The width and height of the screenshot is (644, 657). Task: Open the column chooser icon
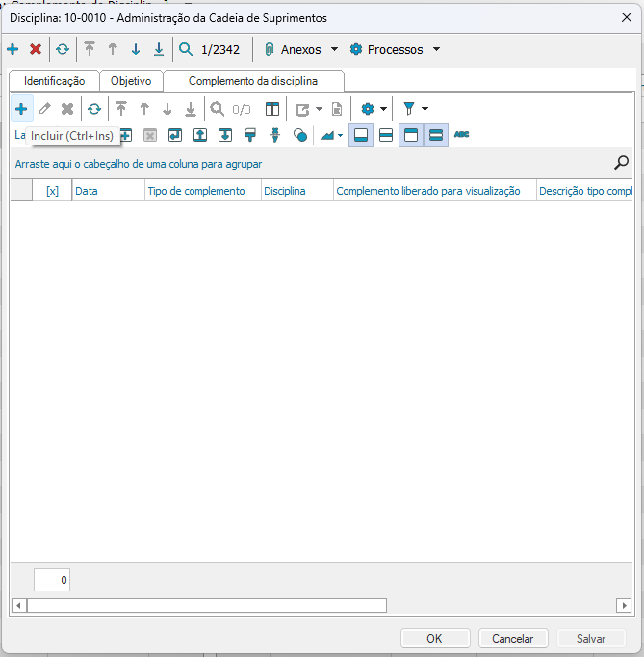[272, 109]
